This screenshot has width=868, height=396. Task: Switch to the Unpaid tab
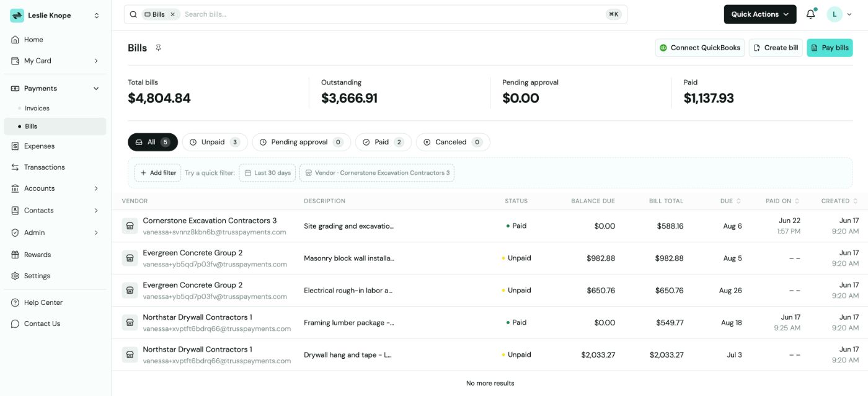pyautogui.click(x=215, y=142)
